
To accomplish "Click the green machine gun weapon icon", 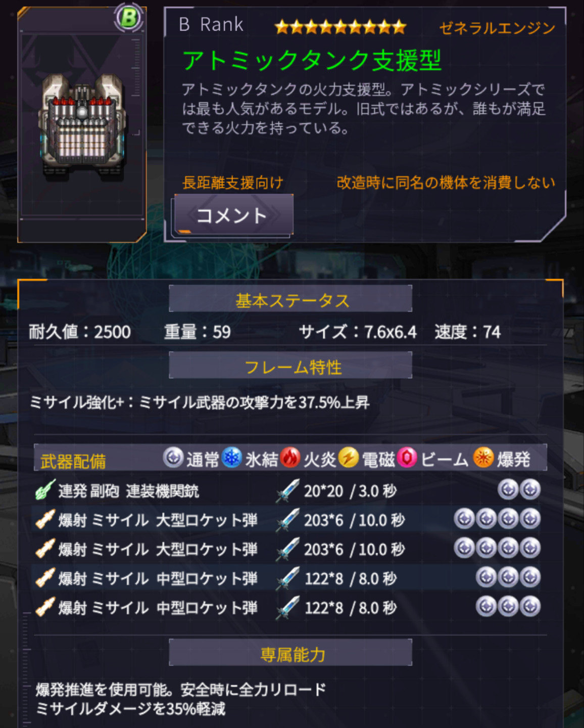I will point(45,490).
